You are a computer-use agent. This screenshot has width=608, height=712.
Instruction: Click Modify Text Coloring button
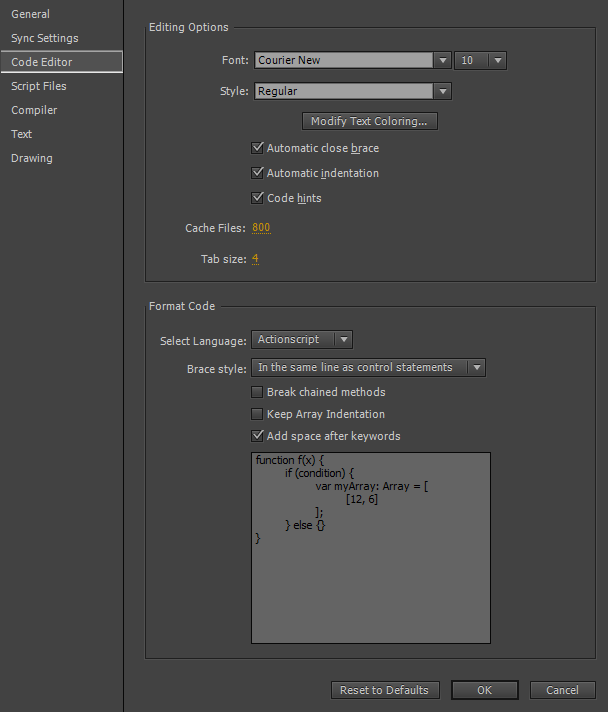tap(370, 121)
